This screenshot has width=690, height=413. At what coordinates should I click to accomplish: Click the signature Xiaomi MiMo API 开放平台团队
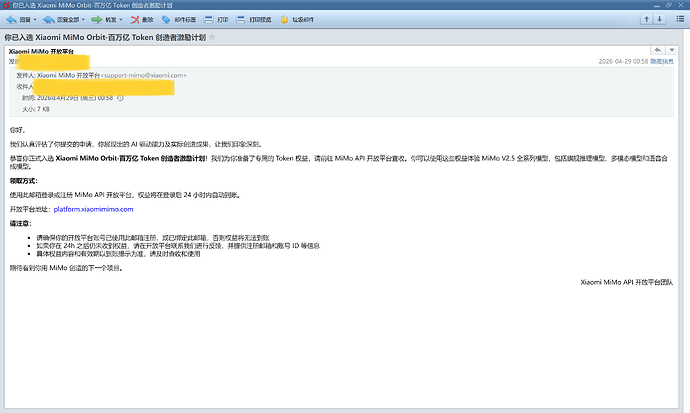coord(627,282)
